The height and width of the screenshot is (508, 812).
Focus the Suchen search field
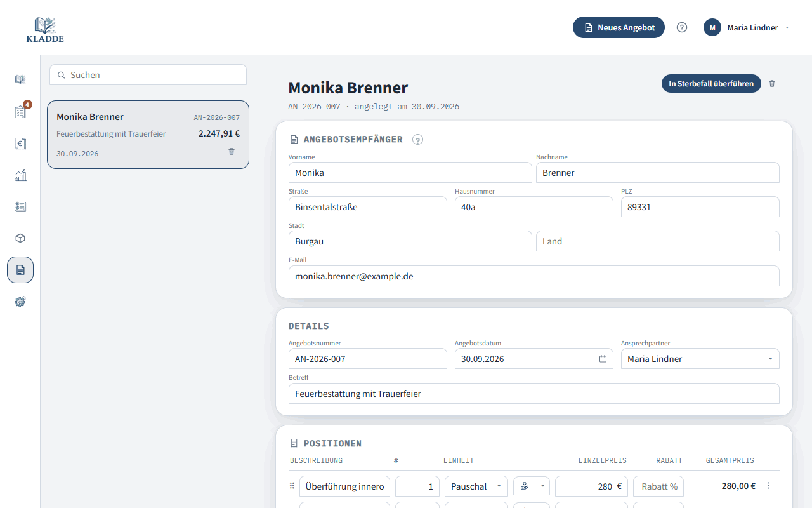coord(148,75)
